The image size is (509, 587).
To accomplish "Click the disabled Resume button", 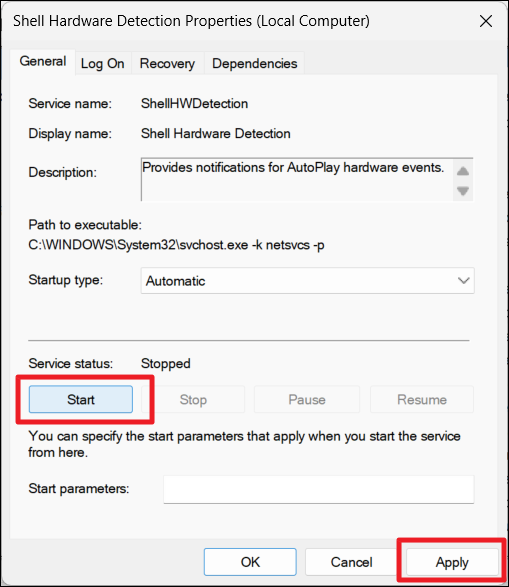I will click(422, 399).
